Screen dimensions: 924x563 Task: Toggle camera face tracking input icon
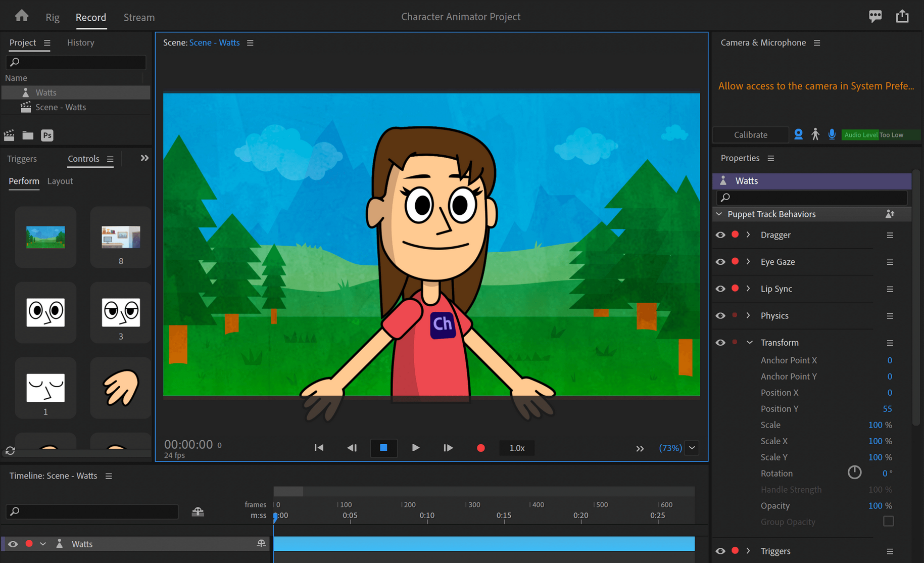tap(798, 134)
